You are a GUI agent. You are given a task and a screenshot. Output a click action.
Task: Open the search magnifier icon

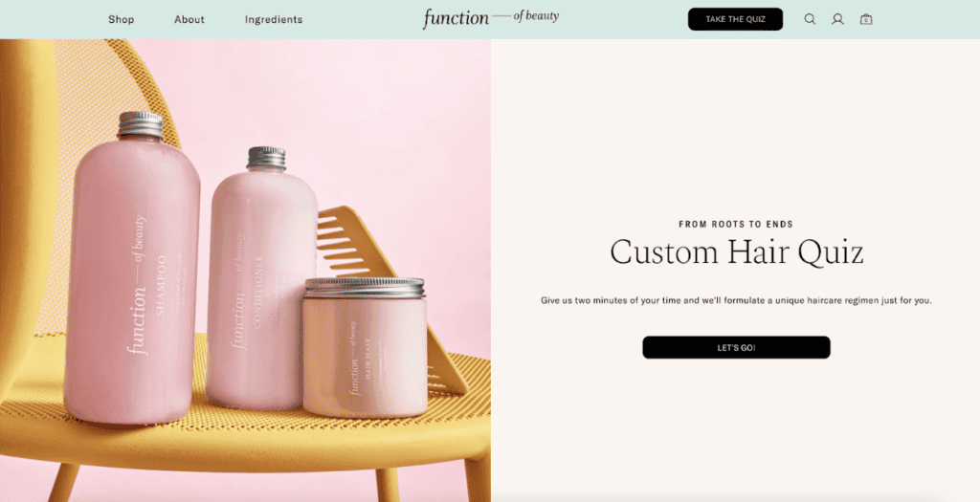810,19
